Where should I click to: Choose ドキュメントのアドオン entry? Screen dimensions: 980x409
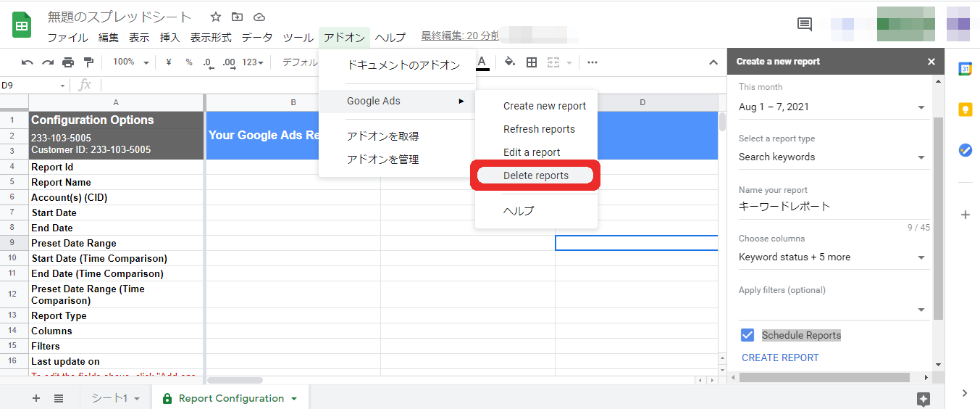(397, 65)
